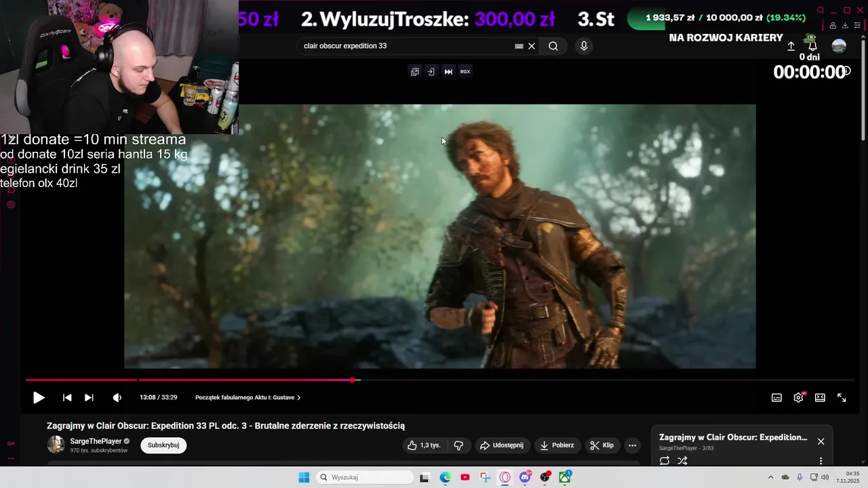Click the sidebar GX corner icon

[x=11, y=443]
